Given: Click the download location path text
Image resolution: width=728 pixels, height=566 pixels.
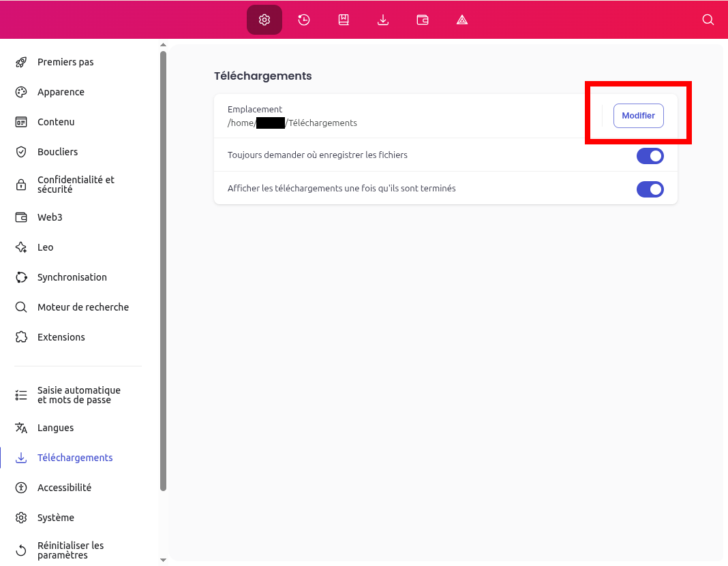Looking at the screenshot, I should pos(292,123).
